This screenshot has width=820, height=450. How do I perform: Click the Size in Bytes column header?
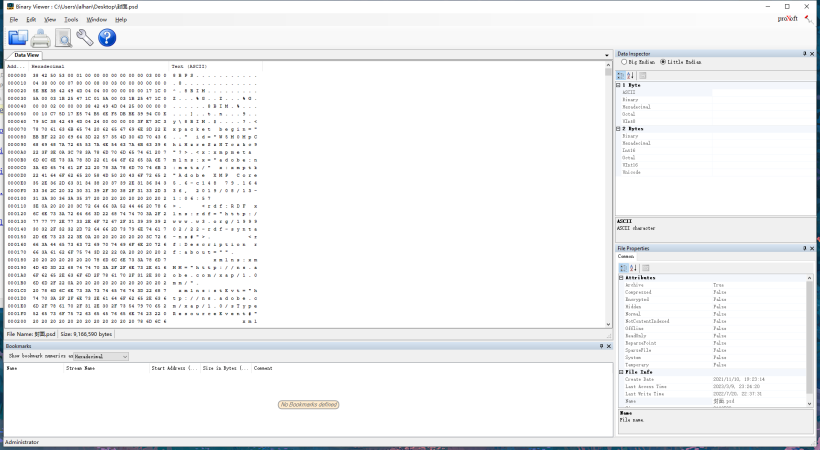[226, 368]
